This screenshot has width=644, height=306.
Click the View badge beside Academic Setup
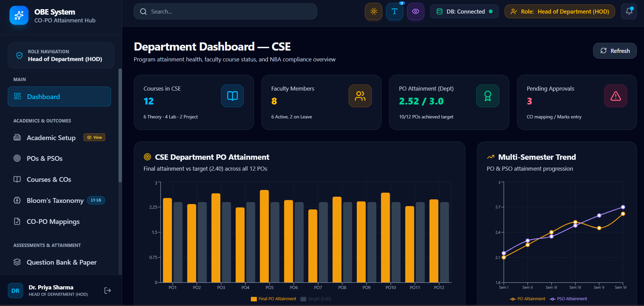tap(94, 137)
